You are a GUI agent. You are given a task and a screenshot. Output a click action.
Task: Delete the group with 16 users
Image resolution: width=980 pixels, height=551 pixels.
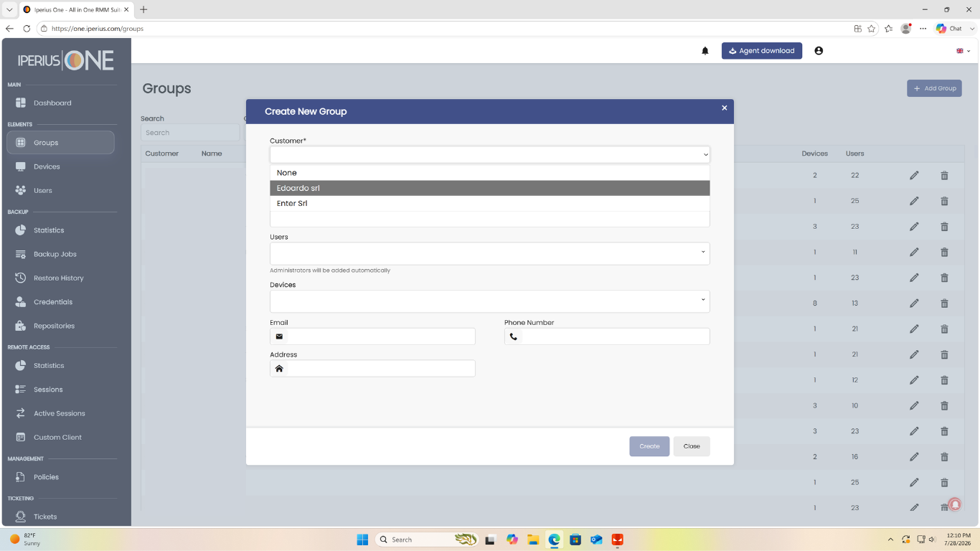[944, 457]
